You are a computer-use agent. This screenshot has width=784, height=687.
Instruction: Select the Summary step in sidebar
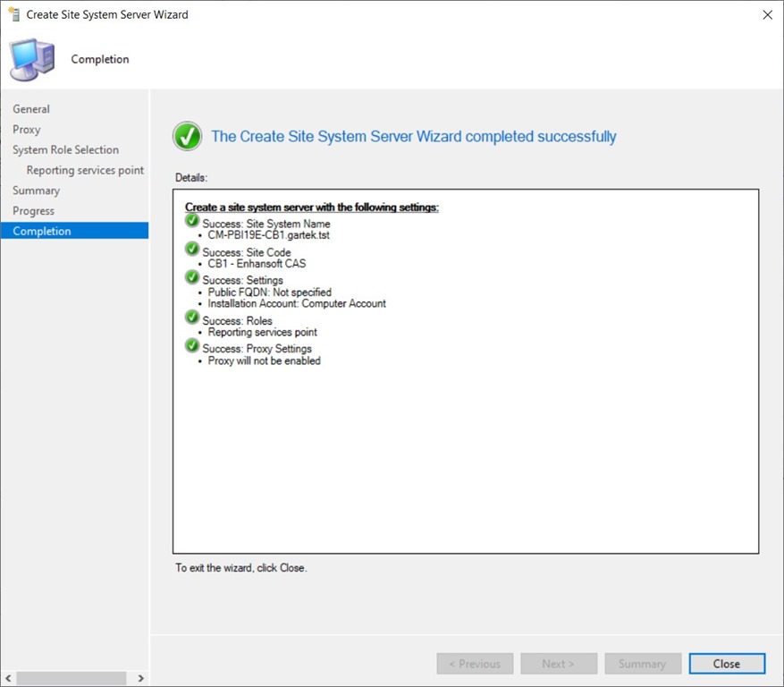(x=36, y=191)
